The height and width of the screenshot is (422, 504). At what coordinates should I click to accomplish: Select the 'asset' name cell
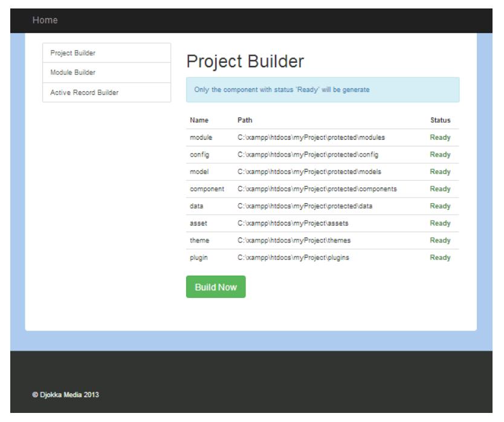pyautogui.click(x=198, y=223)
